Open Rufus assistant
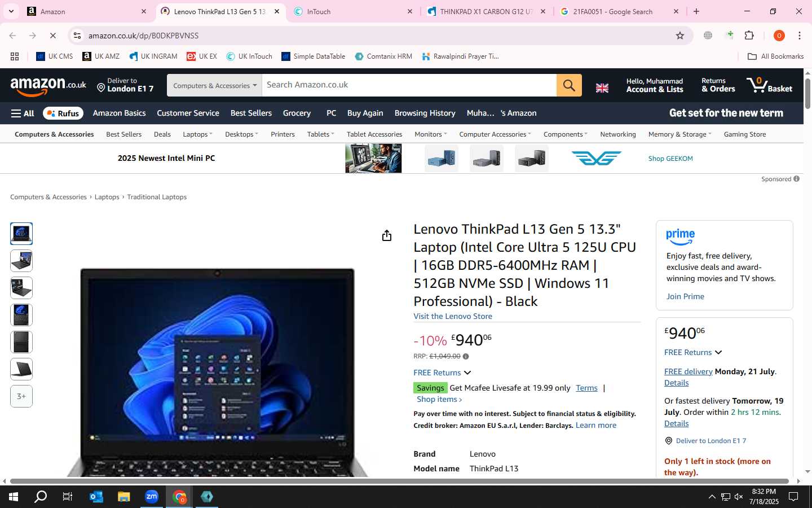 pyautogui.click(x=63, y=113)
